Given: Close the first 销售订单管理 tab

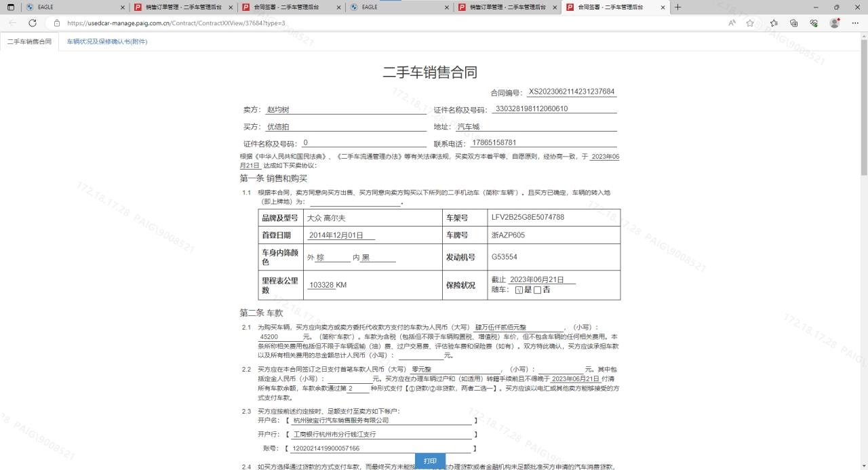Looking at the screenshot, I should 231,7.
